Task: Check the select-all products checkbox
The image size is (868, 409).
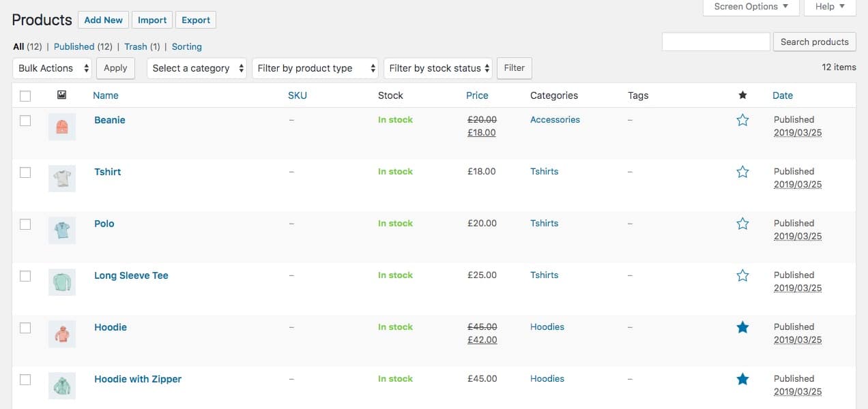Action: point(25,96)
